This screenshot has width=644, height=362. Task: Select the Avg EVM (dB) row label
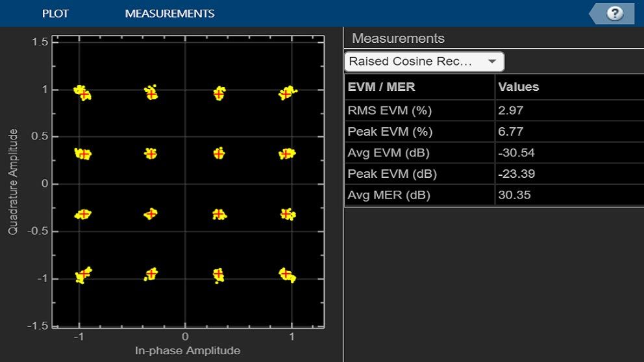(388, 153)
